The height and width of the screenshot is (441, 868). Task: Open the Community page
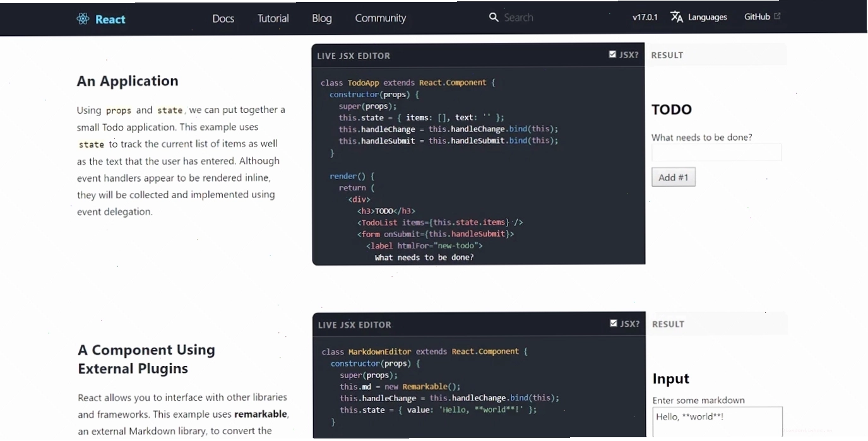pos(381,18)
